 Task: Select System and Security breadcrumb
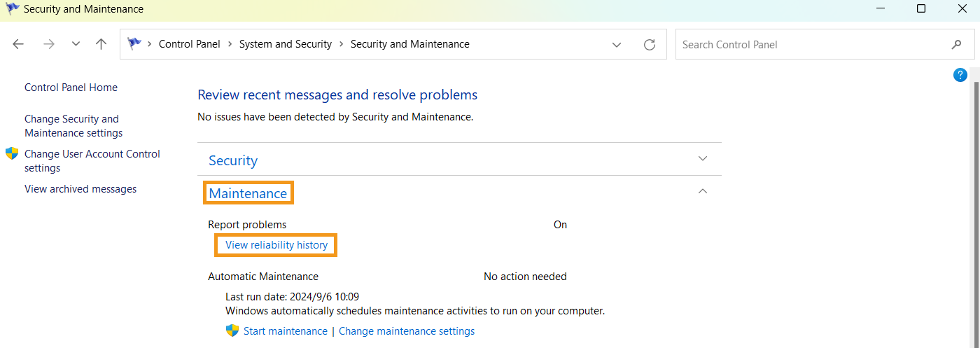point(285,44)
